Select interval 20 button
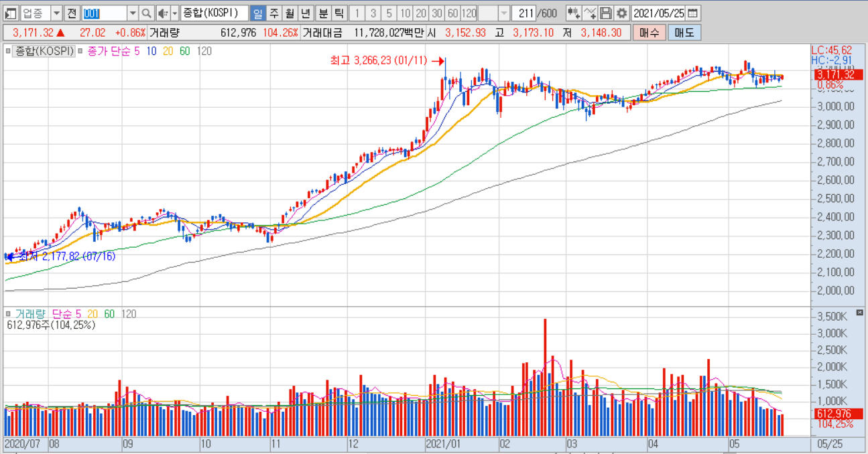The width and height of the screenshot is (868, 454). [421, 13]
